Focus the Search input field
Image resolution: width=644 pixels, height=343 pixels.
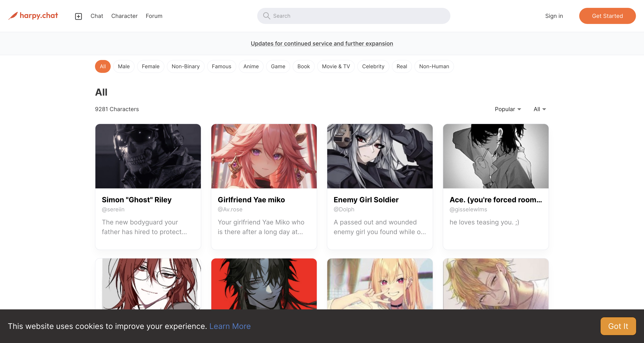(354, 16)
